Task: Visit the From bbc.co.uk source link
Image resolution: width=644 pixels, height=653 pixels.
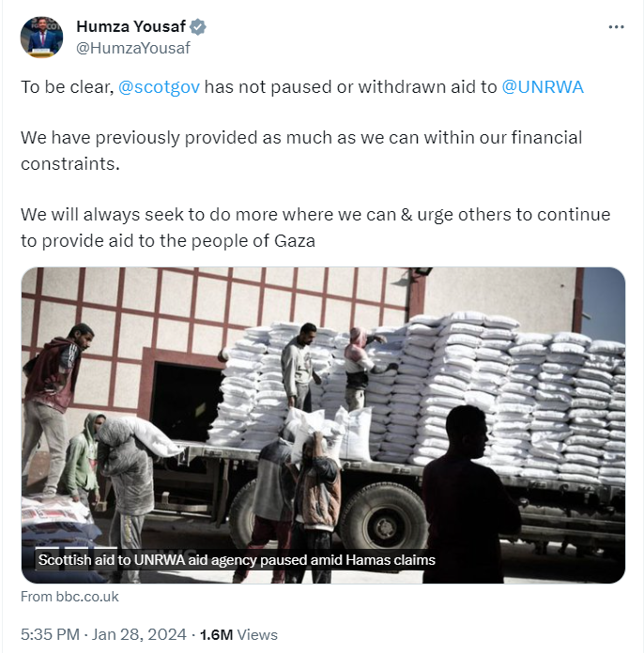Action: [69, 597]
